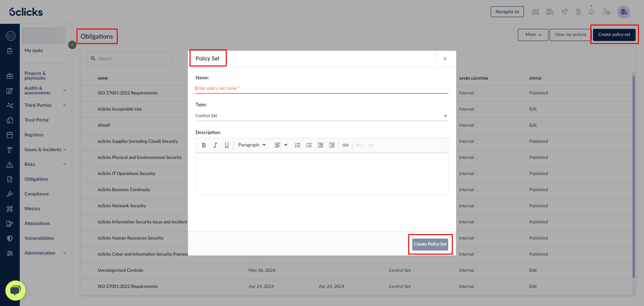Viewport: 644px width, 306px height.
Task: Click the Navigate to button
Action: 507,12
